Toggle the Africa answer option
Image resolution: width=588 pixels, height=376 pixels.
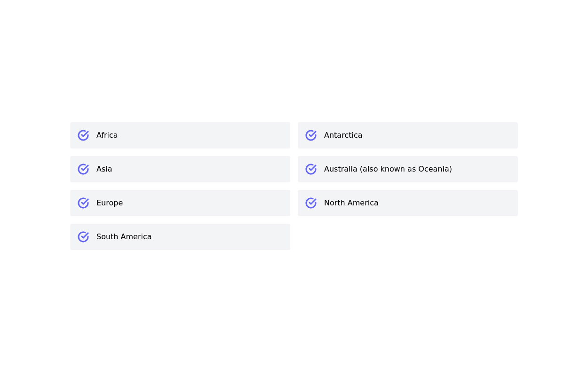(180, 135)
